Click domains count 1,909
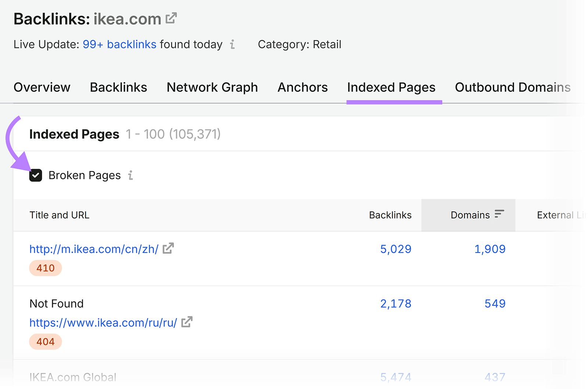 490,249
